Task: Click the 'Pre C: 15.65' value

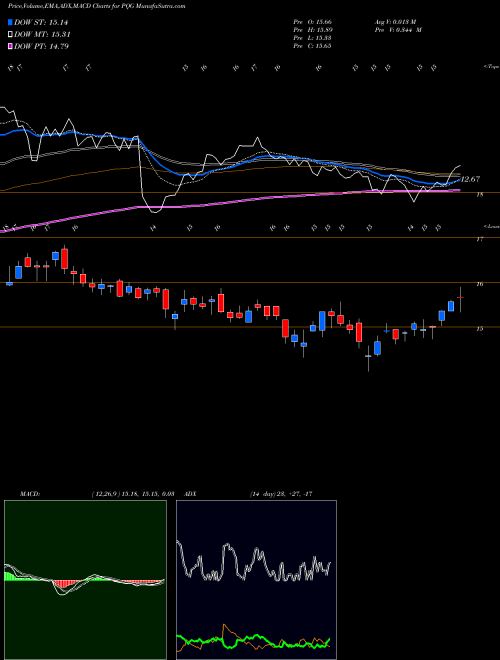Action: (313, 46)
